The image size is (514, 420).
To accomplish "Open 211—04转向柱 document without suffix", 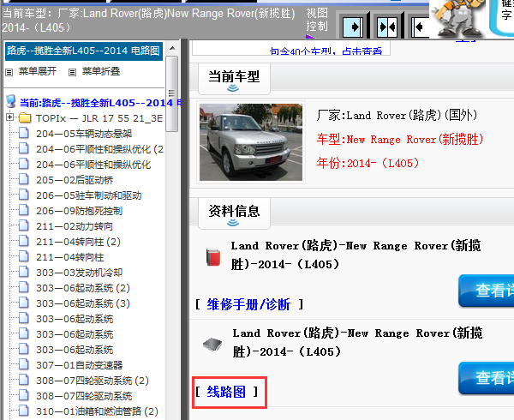I will (70, 257).
